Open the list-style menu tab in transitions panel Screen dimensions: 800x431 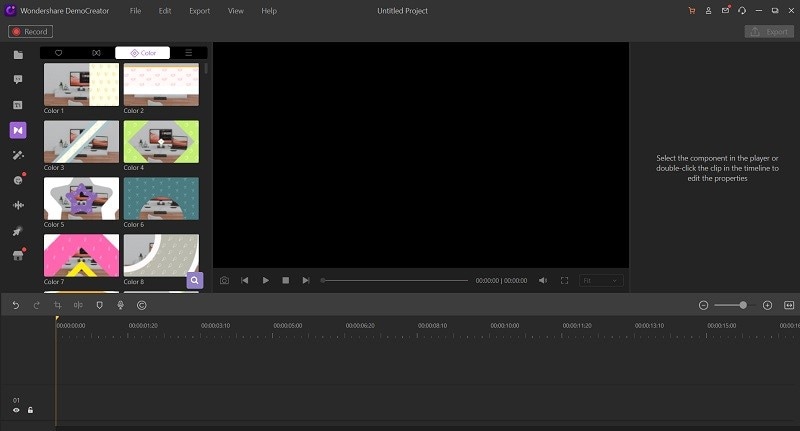[x=188, y=53]
